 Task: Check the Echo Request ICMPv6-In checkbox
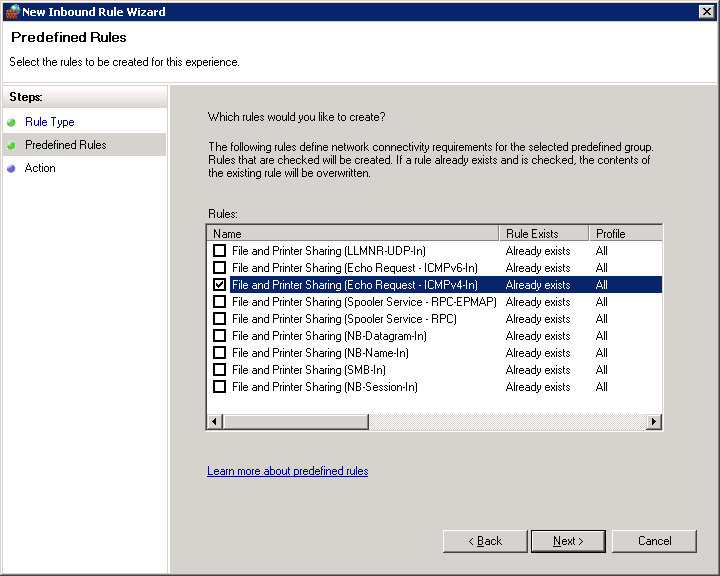[x=219, y=267]
